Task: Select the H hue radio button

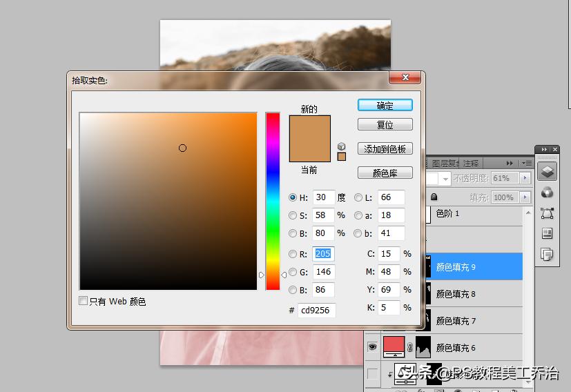Action: coord(293,197)
